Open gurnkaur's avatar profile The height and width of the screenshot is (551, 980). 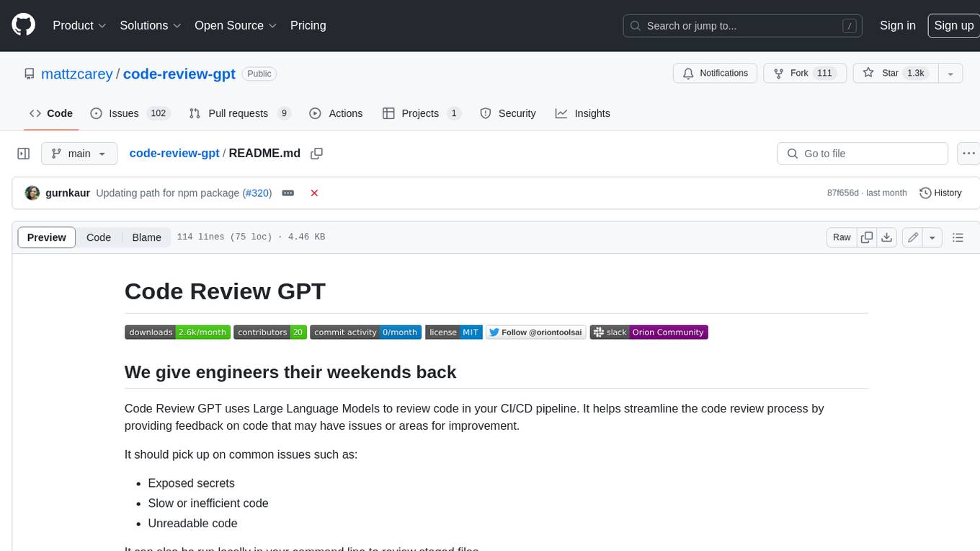(32, 193)
